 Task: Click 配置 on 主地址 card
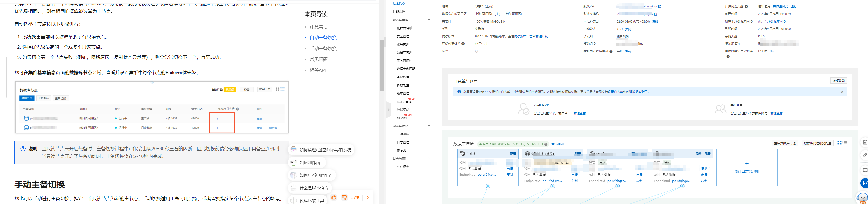513,154
